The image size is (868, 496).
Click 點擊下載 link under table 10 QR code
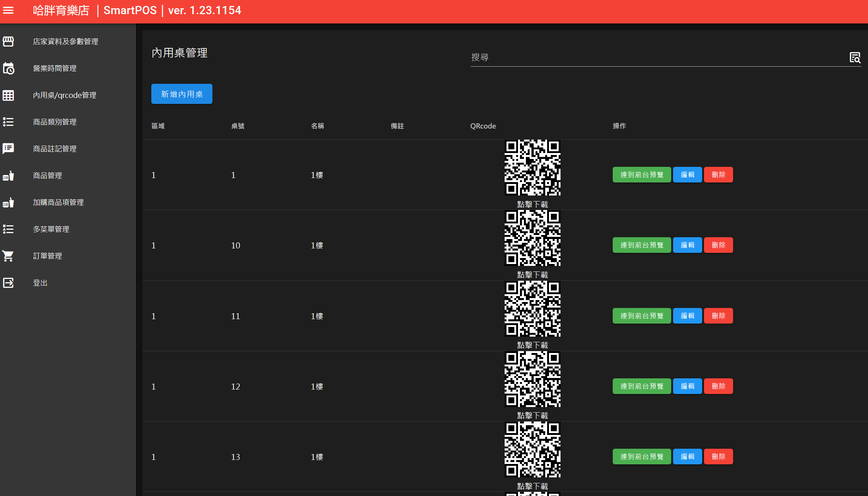(533, 275)
